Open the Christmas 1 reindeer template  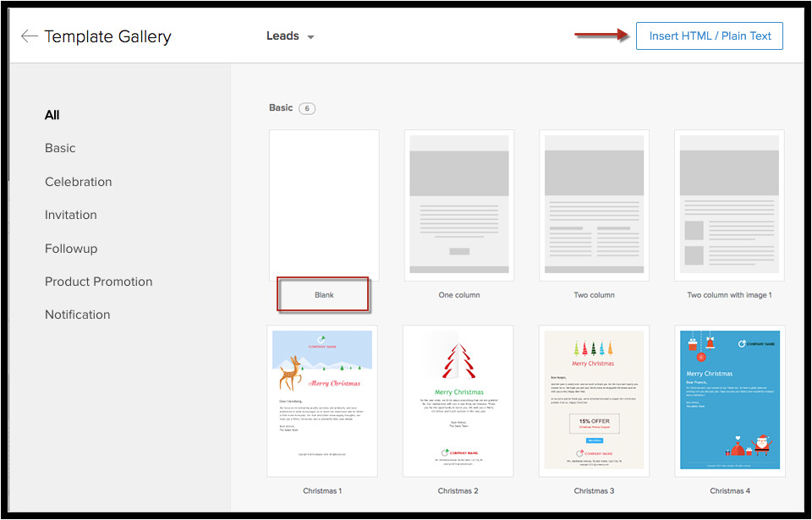tap(322, 401)
